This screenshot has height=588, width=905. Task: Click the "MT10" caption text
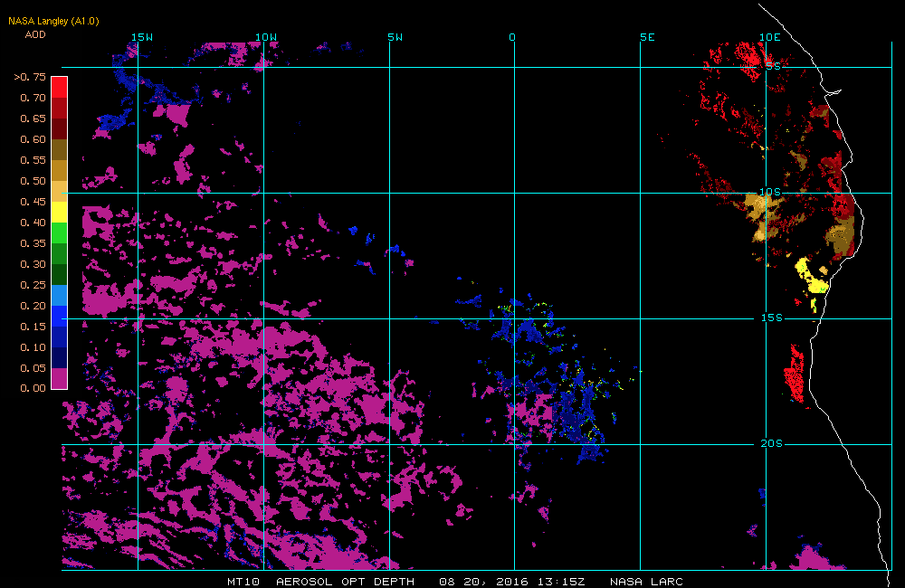[243, 581]
